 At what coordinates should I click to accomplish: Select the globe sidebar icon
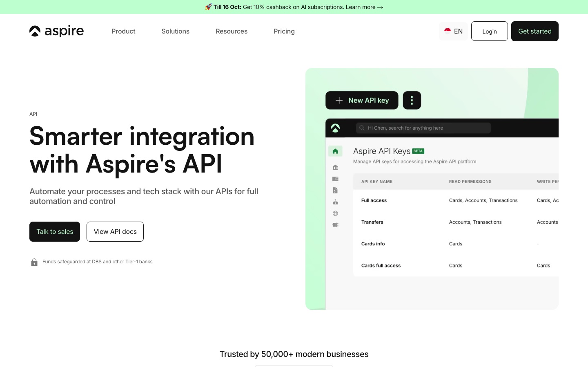pos(335,213)
